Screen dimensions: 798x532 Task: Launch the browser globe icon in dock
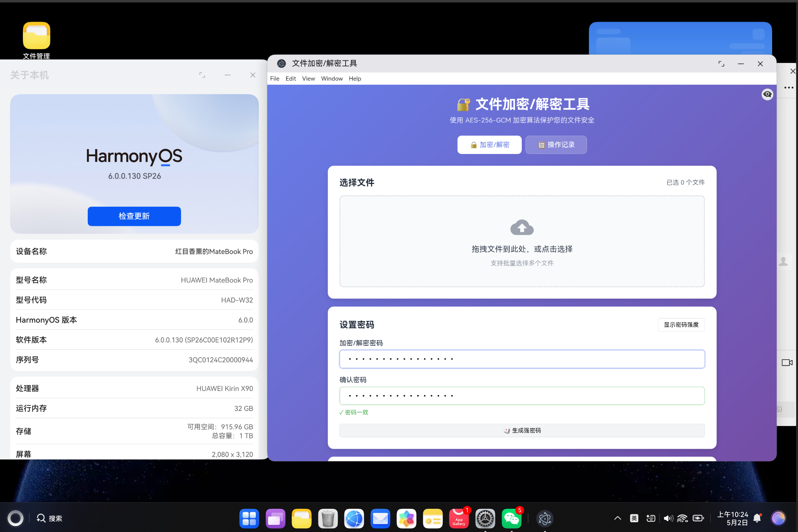coord(354,519)
